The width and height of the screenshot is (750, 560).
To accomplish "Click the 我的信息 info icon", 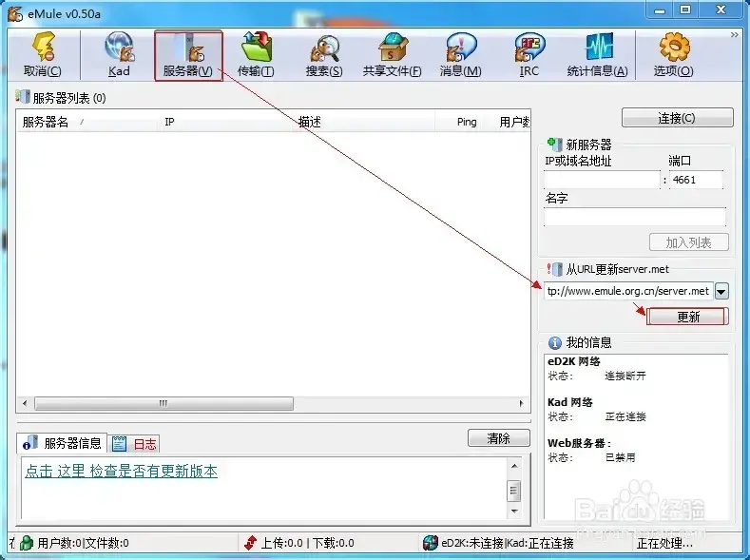I will pos(555,342).
